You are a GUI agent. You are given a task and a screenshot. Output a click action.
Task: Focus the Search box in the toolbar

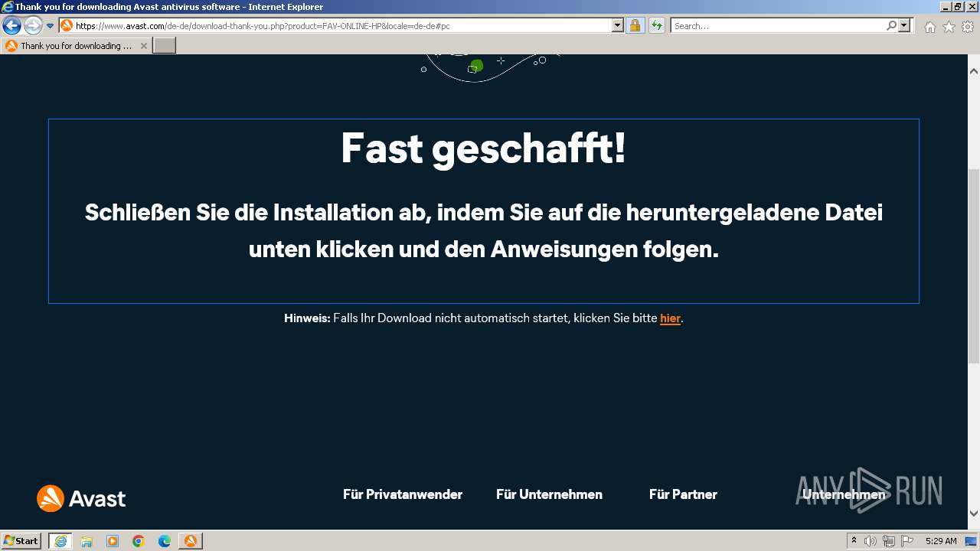click(x=778, y=25)
